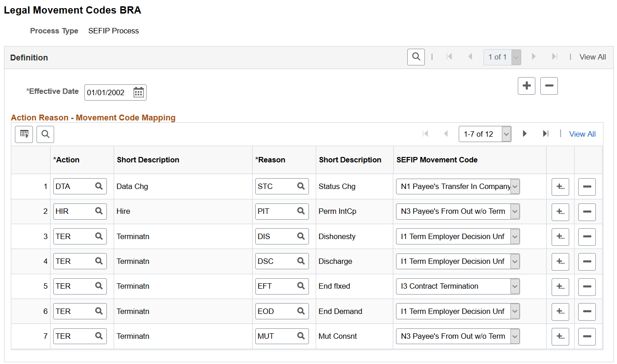Click the Definition search magnifier icon

416,57
